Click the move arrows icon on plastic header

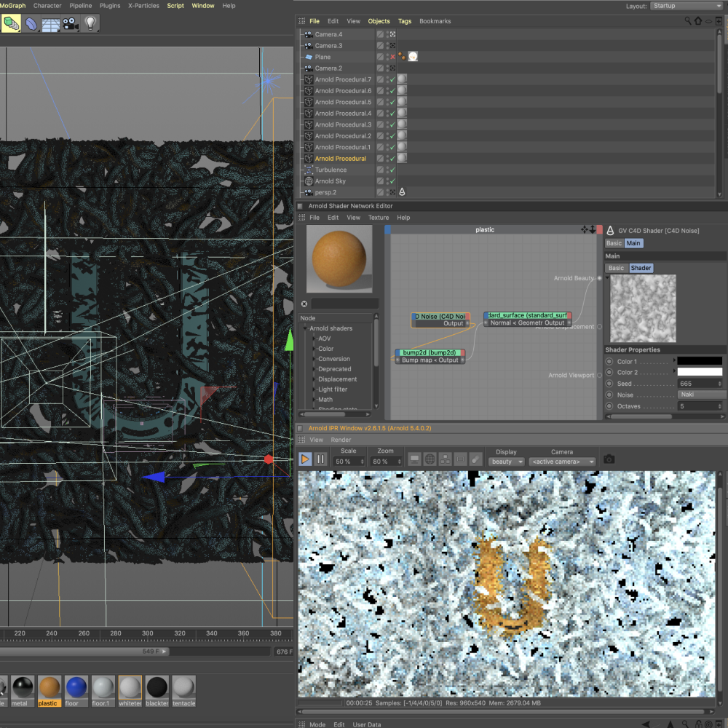coord(585,229)
